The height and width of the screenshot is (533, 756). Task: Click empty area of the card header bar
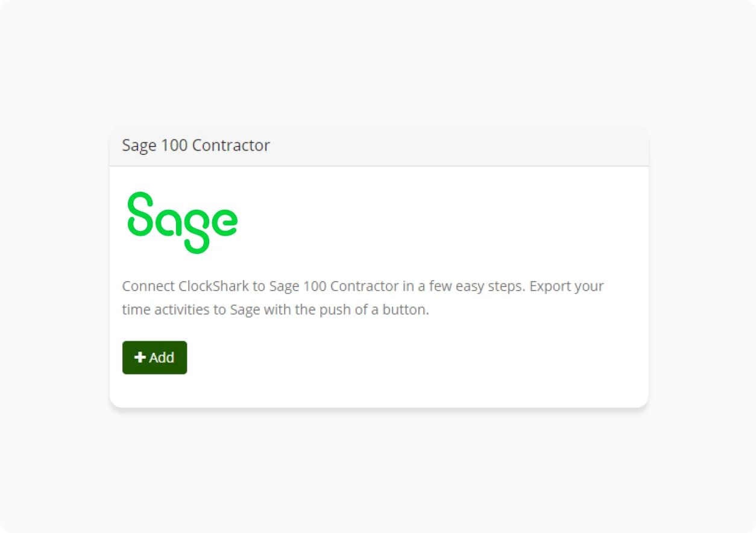point(458,145)
